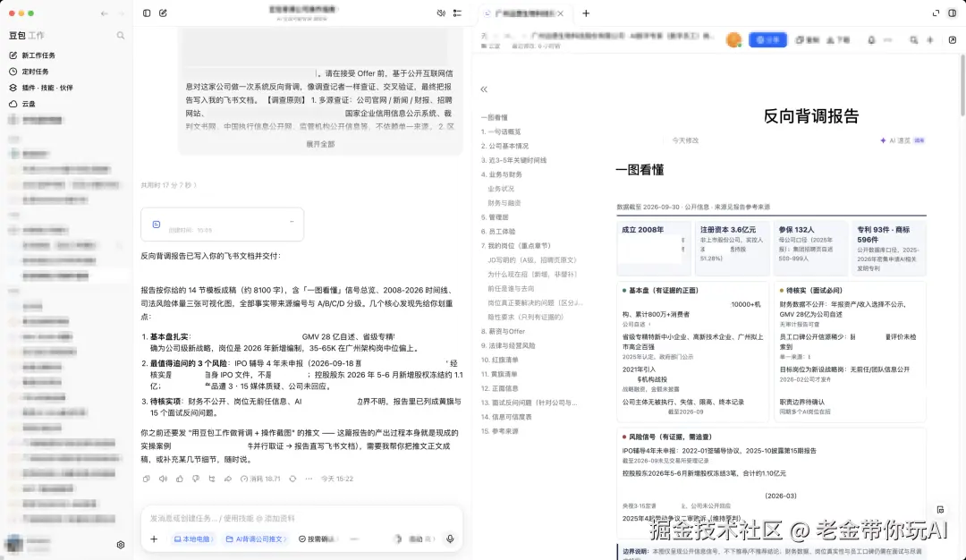Click the document's vertical scrollbar
The height and width of the screenshot is (560, 966).
tap(962, 85)
